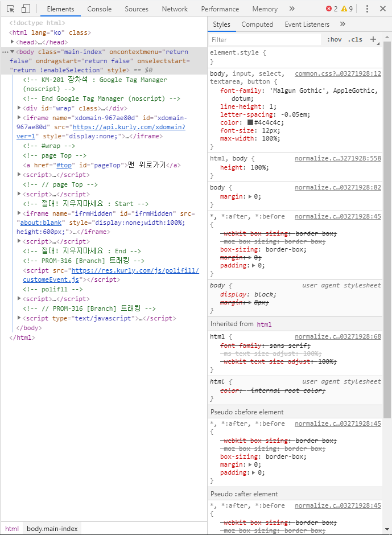Click the body node three-dot actions

[x=5, y=52]
